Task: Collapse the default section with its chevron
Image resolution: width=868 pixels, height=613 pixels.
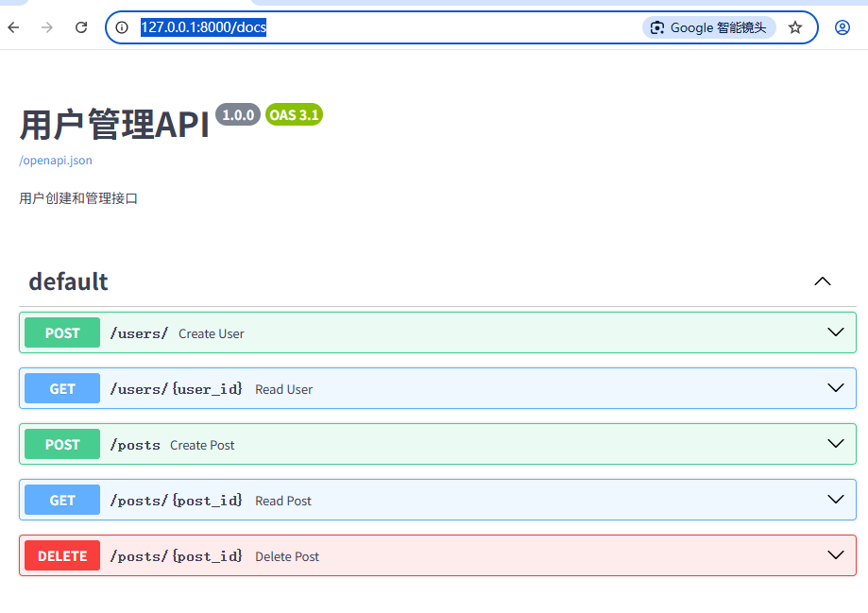Action: click(x=822, y=281)
